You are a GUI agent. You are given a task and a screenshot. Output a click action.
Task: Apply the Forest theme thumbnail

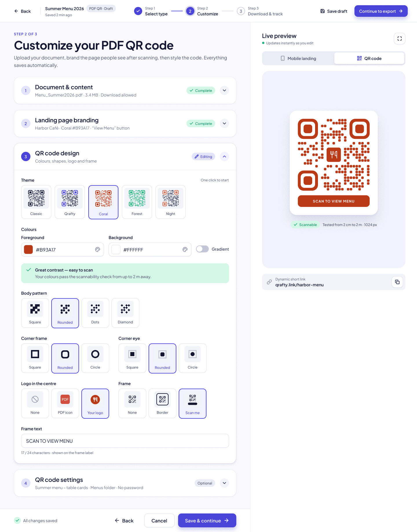pyautogui.click(x=137, y=202)
